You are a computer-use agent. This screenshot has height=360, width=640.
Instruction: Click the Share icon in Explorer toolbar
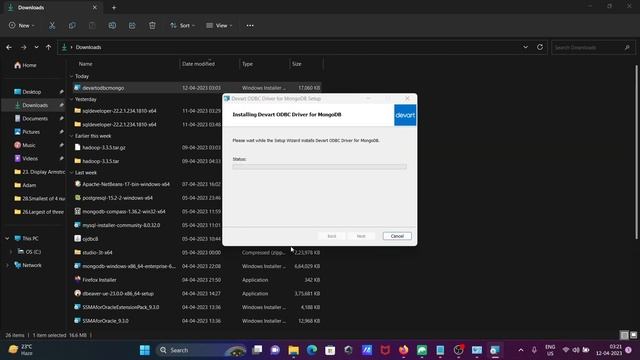tap(132, 25)
